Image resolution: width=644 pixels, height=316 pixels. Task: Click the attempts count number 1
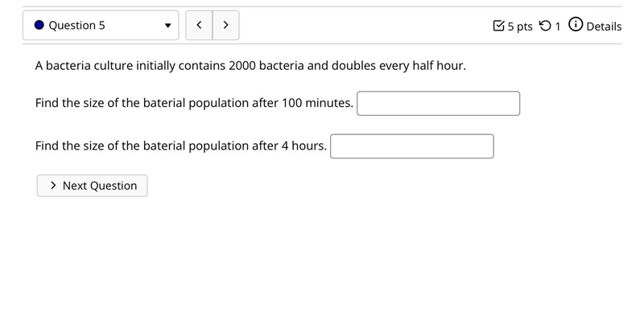pyautogui.click(x=557, y=27)
